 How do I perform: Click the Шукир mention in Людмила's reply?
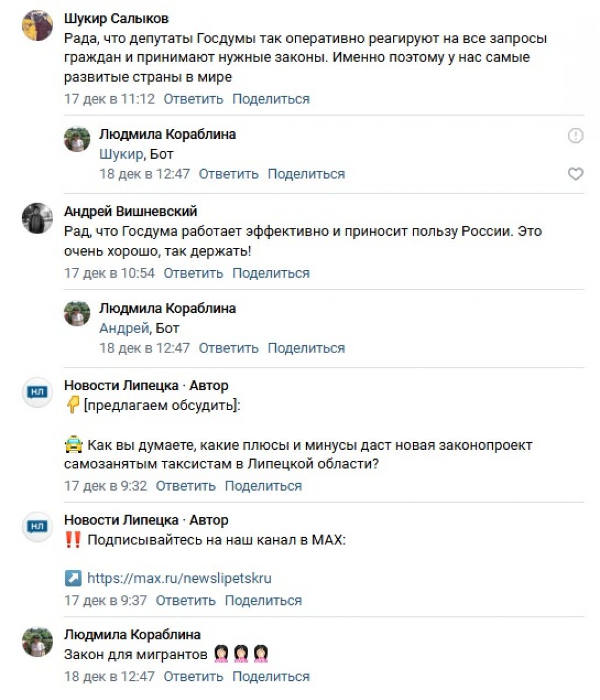click(121, 154)
